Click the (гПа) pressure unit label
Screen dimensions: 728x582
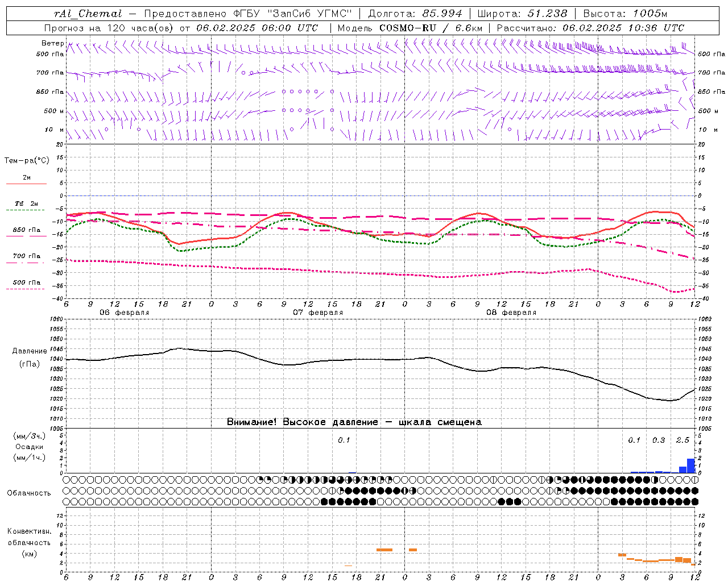coord(29,364)
